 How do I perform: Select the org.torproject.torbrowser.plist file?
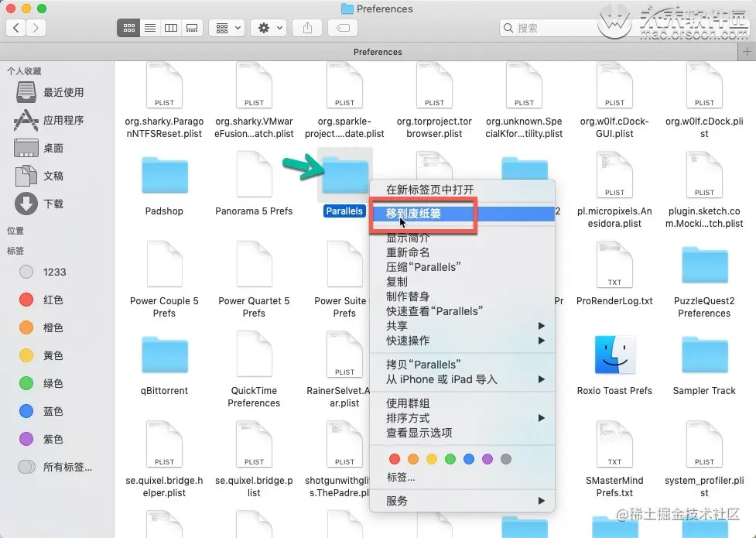click(434, 101)
